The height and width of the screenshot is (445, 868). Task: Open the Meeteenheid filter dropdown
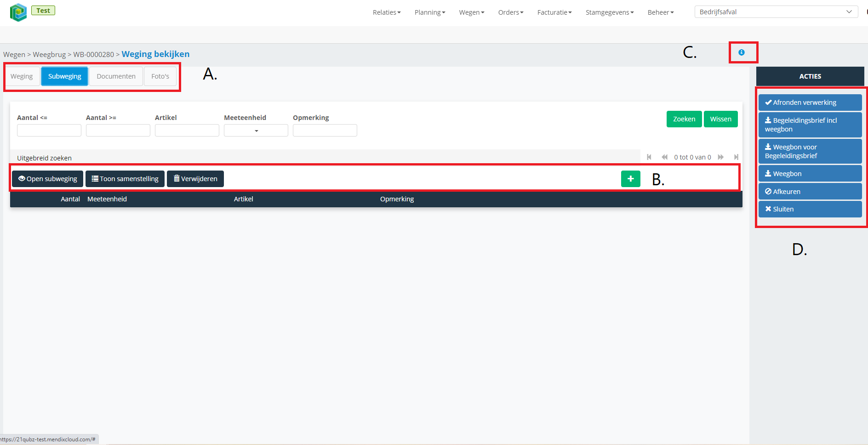click(256, 131)
